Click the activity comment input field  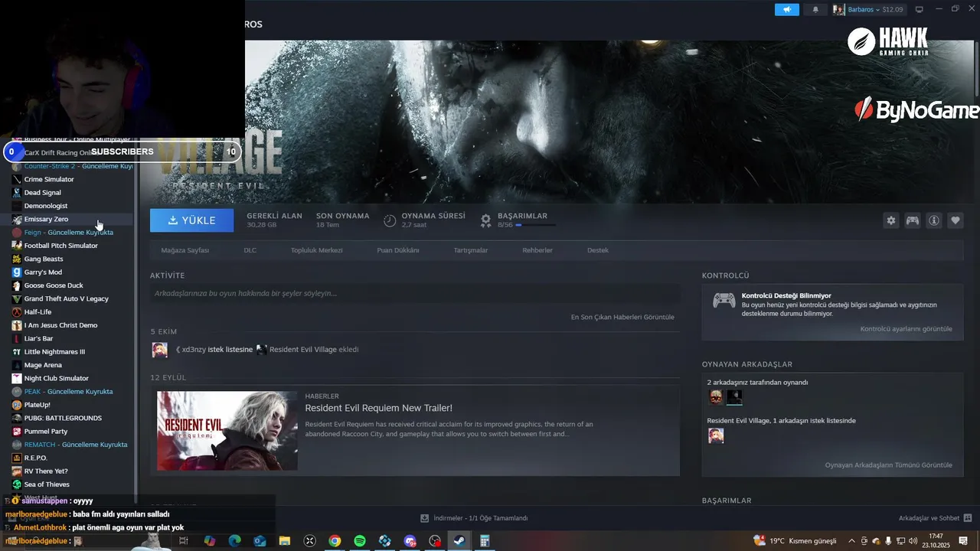415,293
